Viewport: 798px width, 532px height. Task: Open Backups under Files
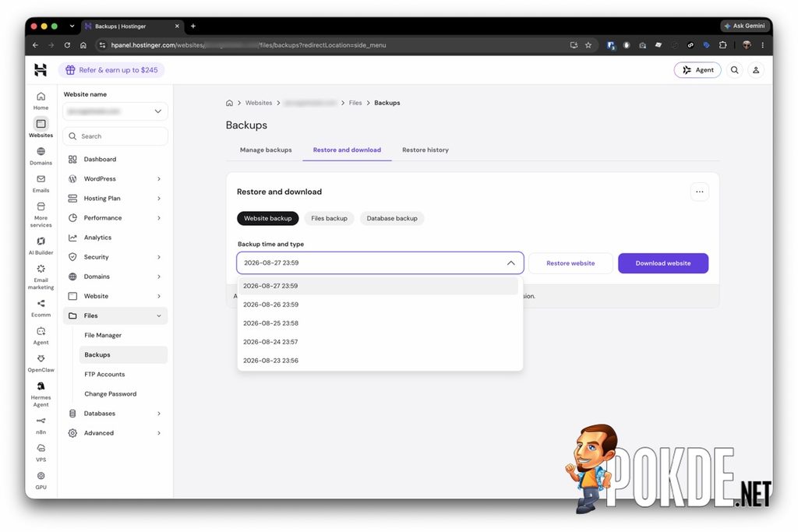[x=123, y=355]
